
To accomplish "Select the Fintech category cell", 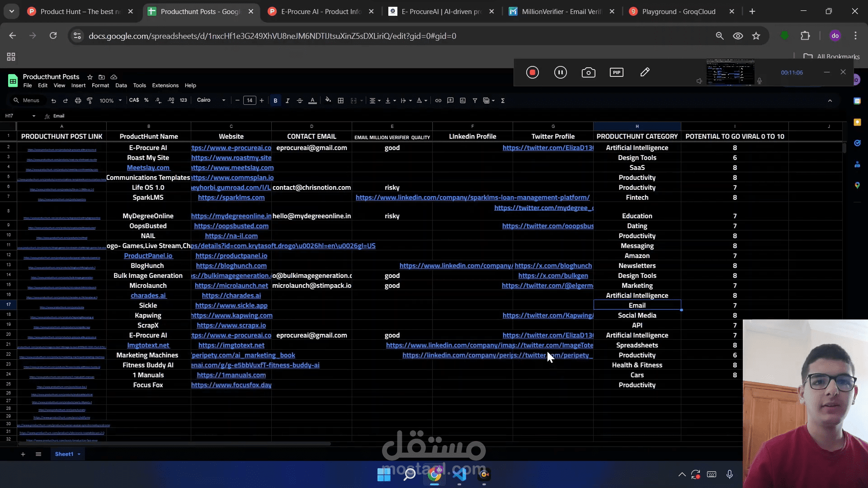I will (637, 197).
